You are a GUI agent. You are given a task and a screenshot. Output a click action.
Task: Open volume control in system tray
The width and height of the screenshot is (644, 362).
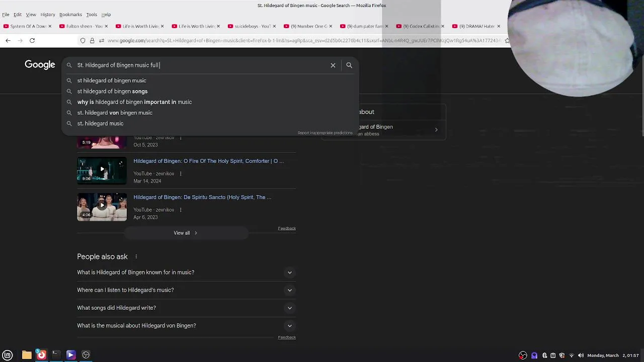[581, 355]
